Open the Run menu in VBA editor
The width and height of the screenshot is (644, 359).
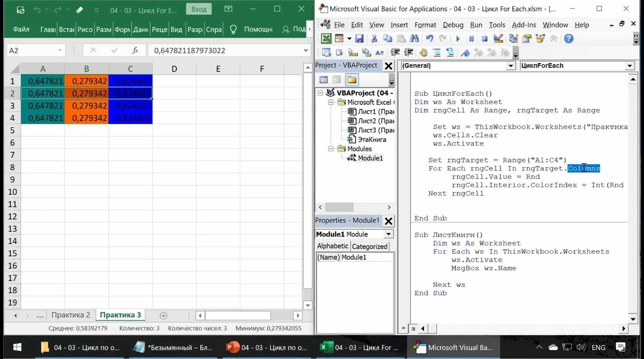tap(476, 25)
